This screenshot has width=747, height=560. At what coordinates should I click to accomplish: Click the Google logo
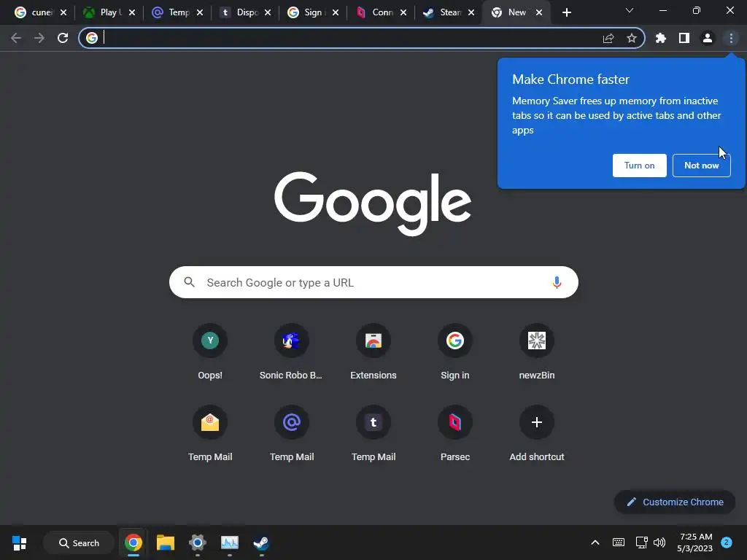(x=373, y=203)
